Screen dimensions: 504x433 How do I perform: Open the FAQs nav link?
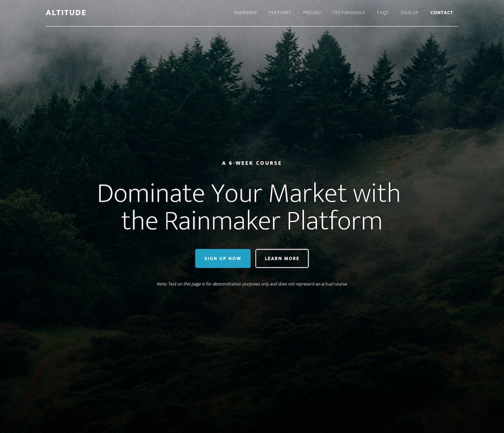(x=383, y=13)
